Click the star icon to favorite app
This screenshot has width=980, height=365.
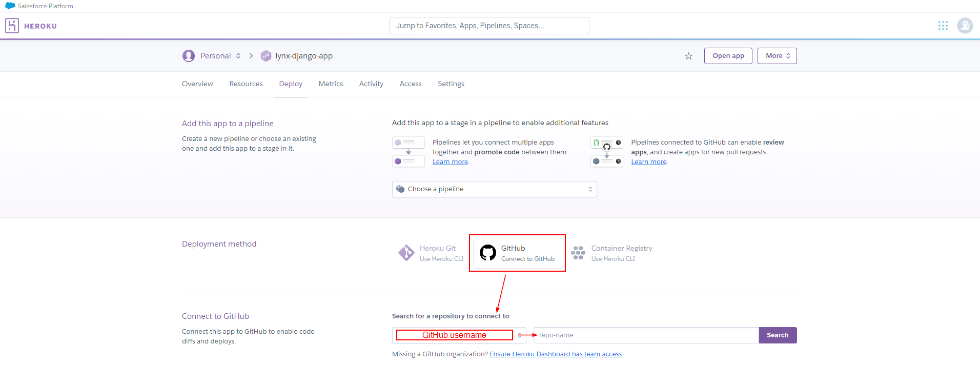pos(688,56)
